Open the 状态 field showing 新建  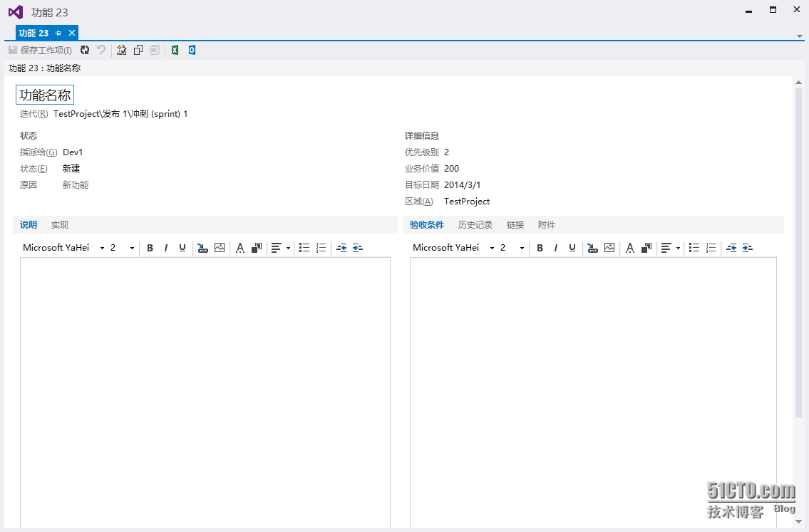[71, 169]
